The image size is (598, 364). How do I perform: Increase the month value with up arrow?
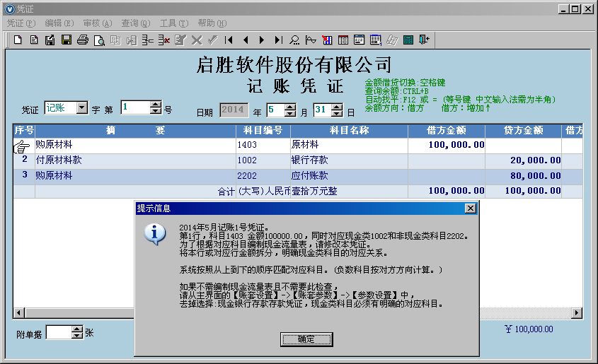click(290, 107)
